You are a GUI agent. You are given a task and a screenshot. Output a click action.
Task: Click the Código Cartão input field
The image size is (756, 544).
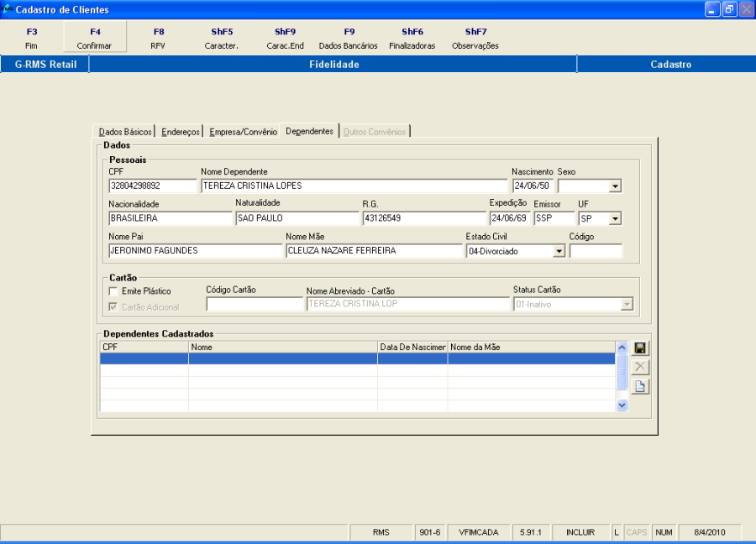(x=255, y=305)
